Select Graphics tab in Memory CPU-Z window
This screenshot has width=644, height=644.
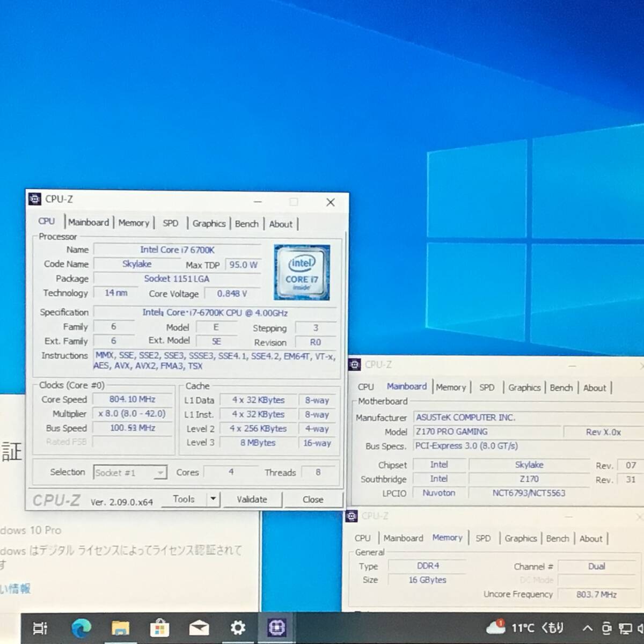[x=521, y=538]
